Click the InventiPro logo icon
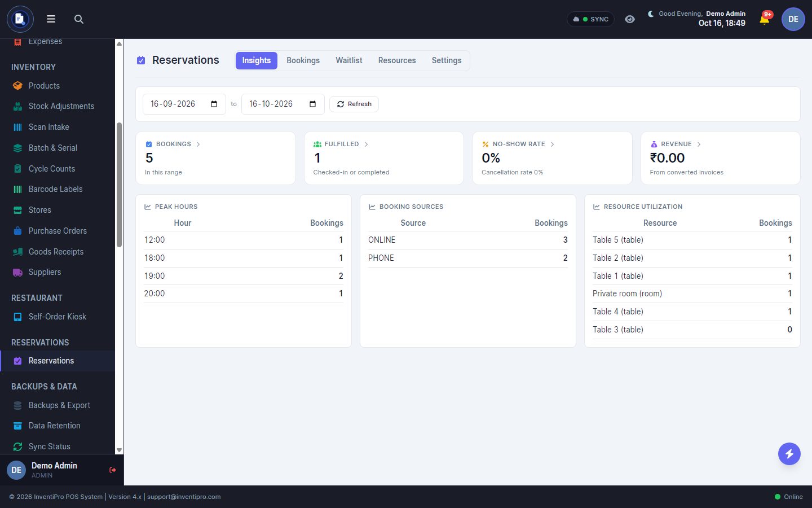812x508 pixels. coord(20,19)
